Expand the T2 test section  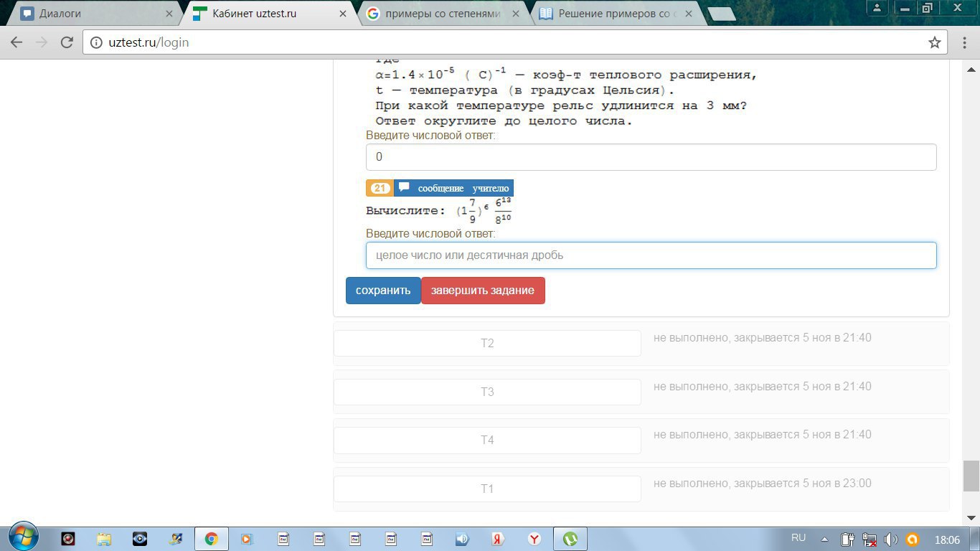click(487, 343)
